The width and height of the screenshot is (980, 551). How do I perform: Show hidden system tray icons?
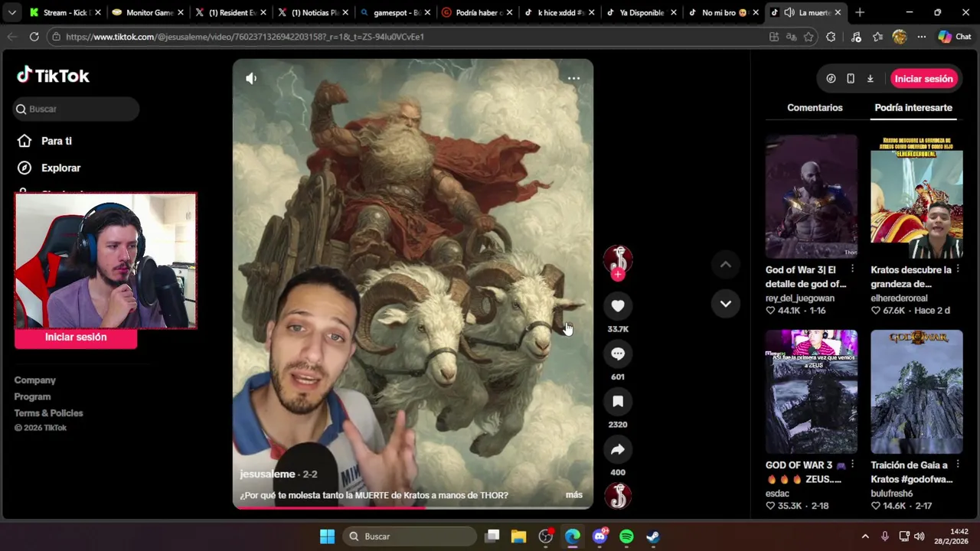tap(865, 536)
